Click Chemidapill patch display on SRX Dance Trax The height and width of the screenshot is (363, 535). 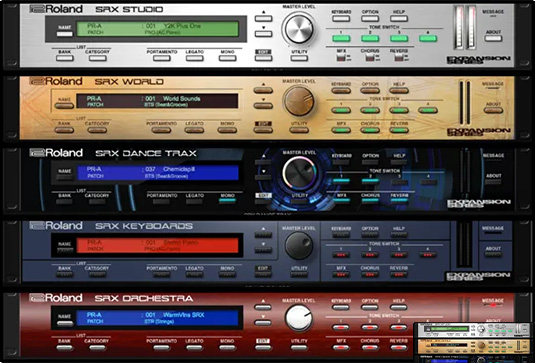pos(158,173)
